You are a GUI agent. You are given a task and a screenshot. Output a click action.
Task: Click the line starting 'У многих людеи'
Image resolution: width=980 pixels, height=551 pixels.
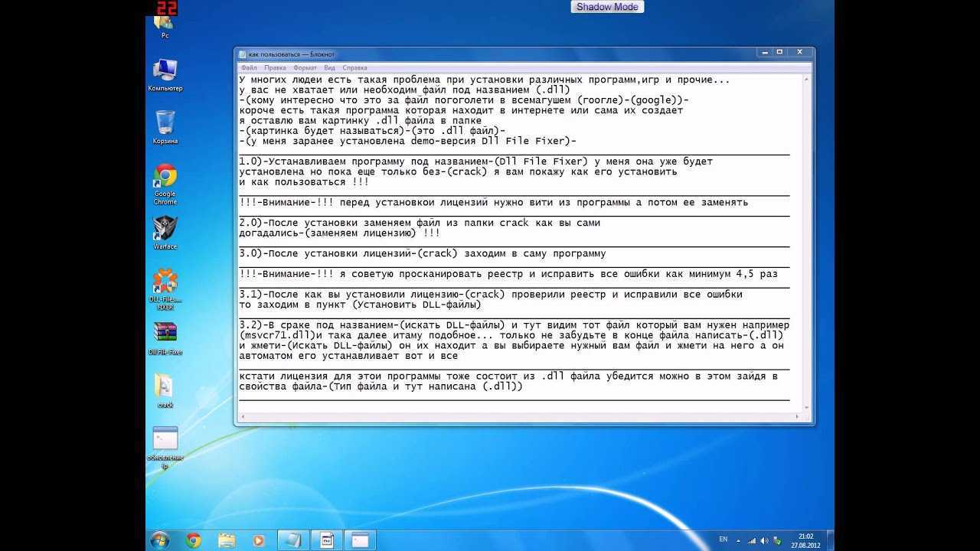point(485,80)
